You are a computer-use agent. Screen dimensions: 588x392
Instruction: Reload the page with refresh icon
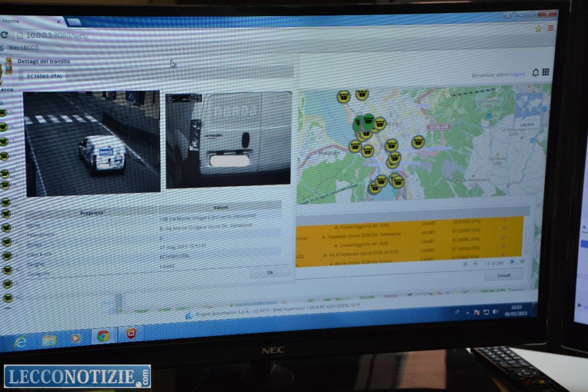pos(4,34)
